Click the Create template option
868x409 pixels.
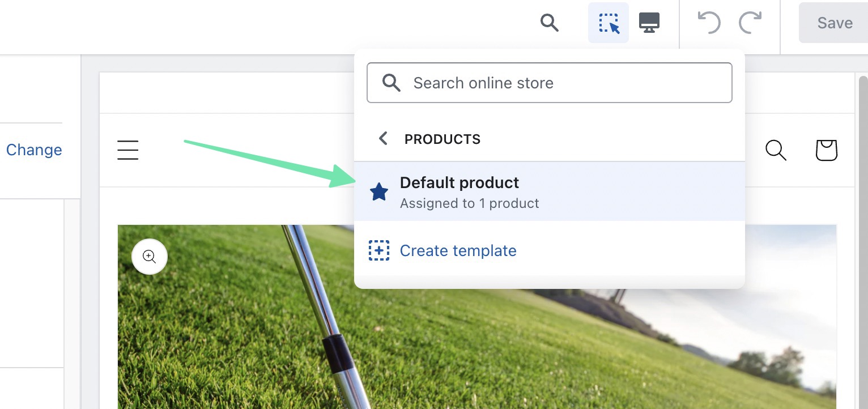point(458,250)
